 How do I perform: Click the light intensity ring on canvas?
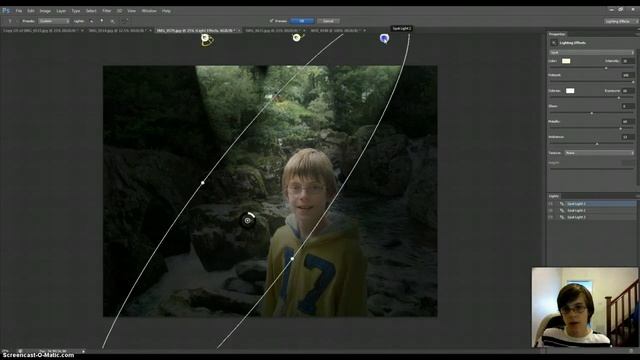[x=248, y=220]
